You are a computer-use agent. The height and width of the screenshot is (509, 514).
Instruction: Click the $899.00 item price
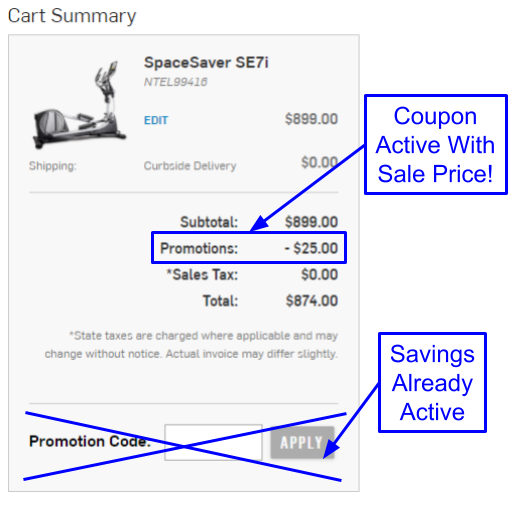coord(311,119)
